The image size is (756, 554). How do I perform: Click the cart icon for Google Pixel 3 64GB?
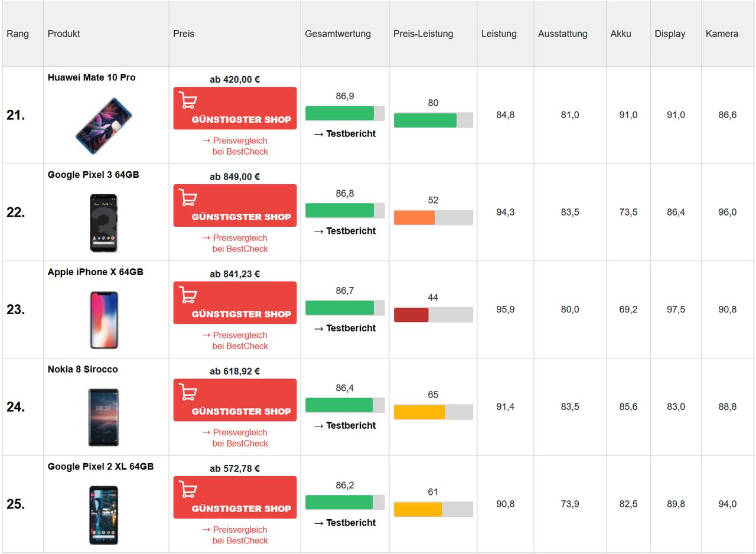188,198
